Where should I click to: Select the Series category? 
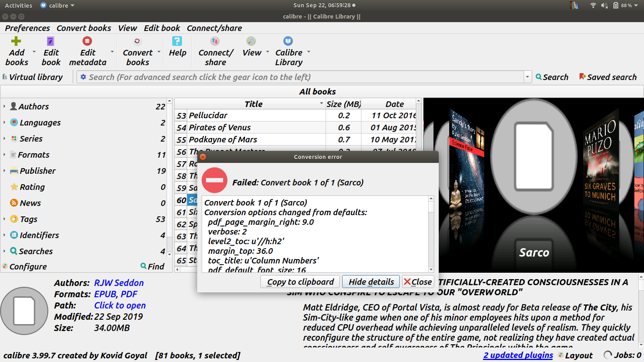[x=31, y=139]
